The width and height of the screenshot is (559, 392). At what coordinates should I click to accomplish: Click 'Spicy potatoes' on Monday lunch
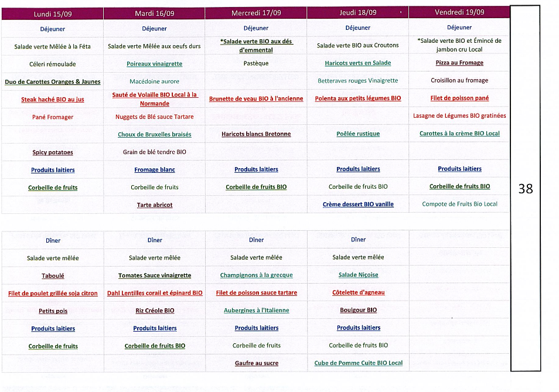point(52,152)
